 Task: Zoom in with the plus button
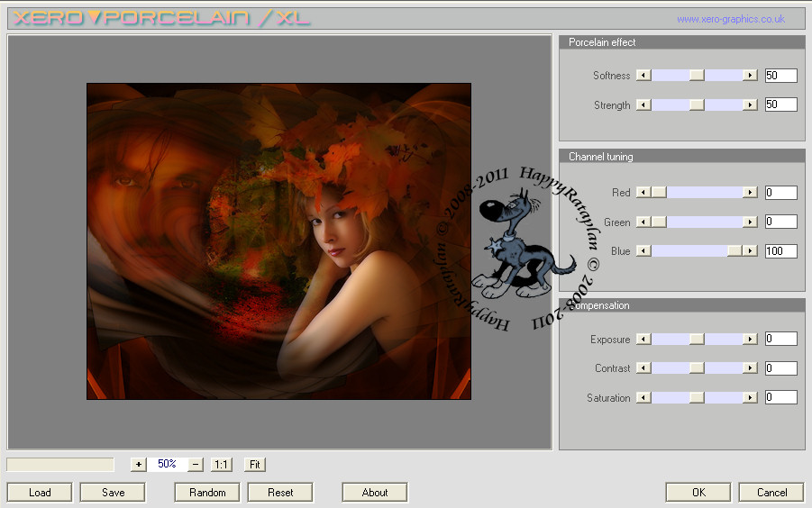pos(138,465)
